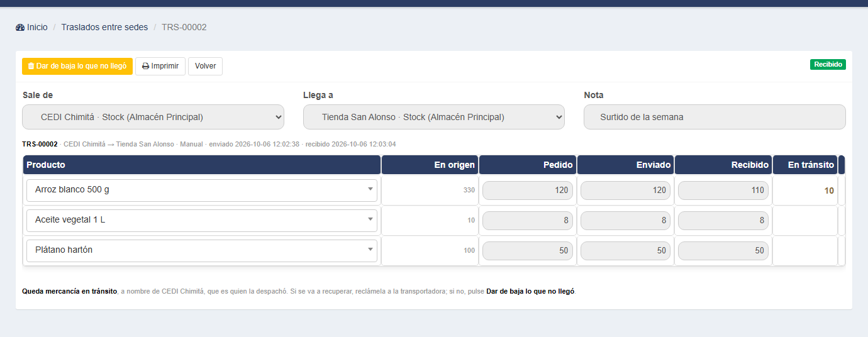Go to Inicio breadcrumb link
Image resolution: width=868 pixels, height=337 pixels.
click(37, 27)
